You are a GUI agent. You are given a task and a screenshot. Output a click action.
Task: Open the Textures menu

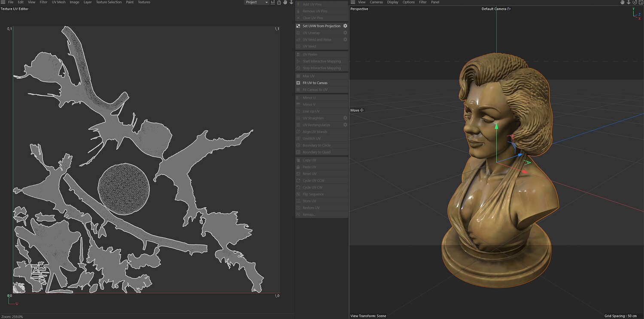point(144,2)
